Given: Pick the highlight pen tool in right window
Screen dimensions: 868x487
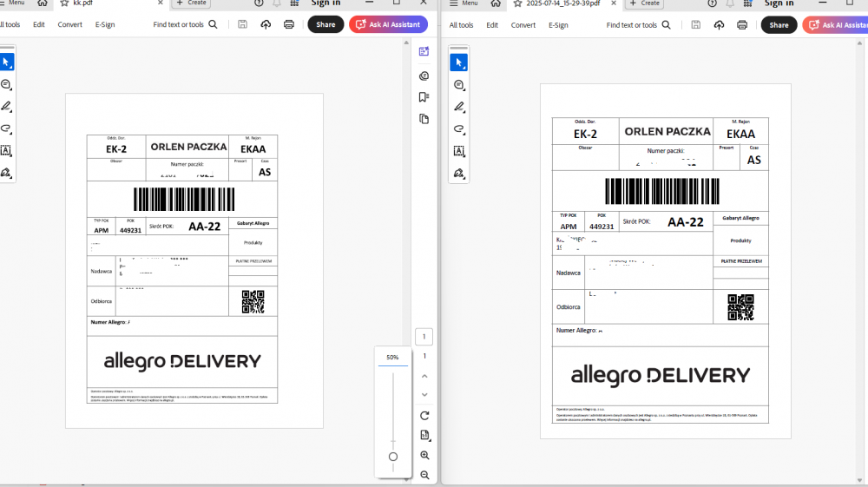Looking at the screenshot, I should pos(459,107).
